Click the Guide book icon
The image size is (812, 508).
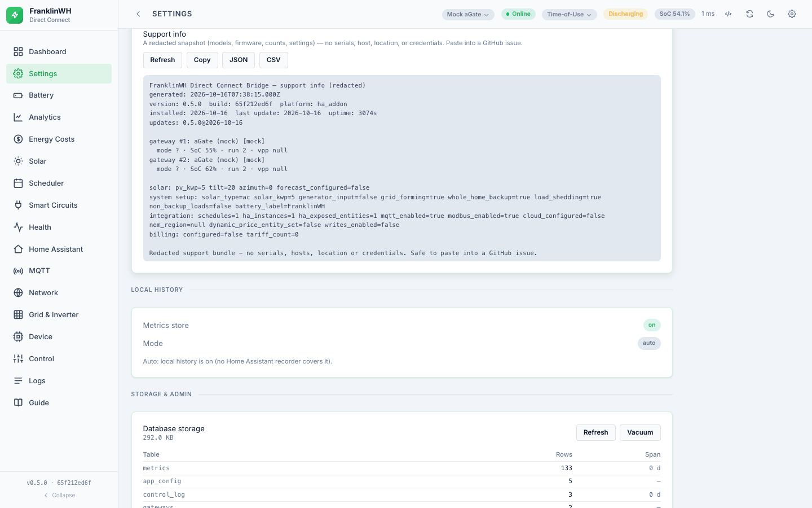[x=18, y=403]
